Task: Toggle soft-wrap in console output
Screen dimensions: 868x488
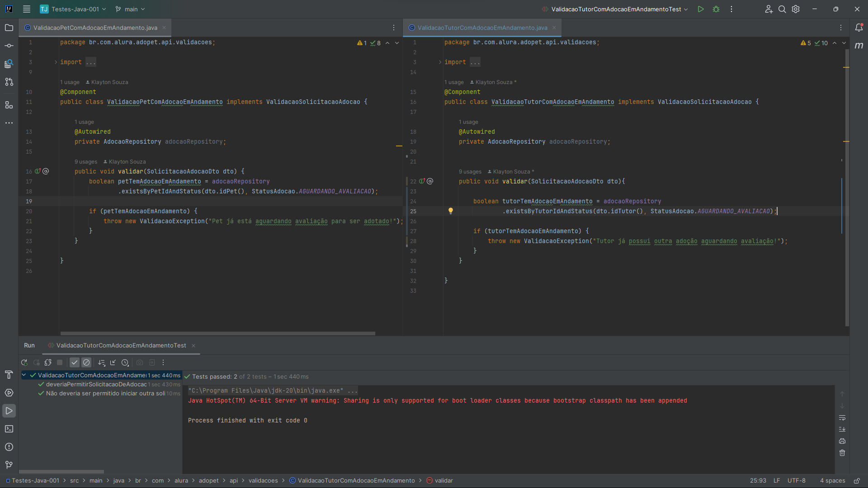Action: click(842, 418)
